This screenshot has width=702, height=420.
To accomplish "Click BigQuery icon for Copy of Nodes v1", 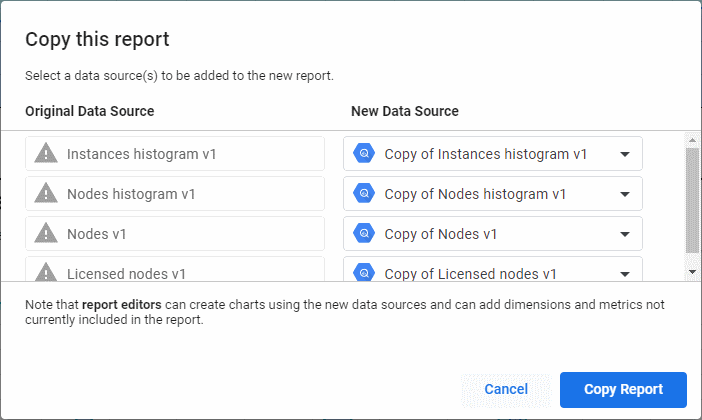I will pyautogui.click(x=364, y=234).
